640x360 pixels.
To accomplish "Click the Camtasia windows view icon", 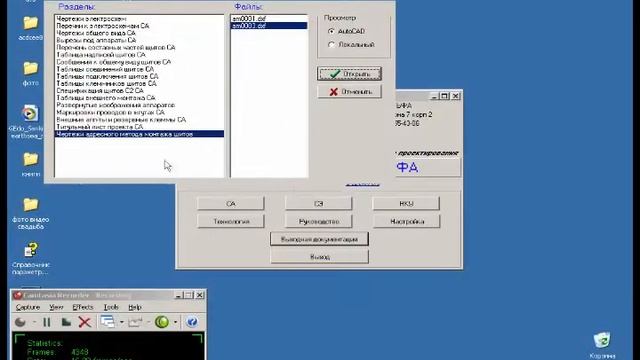I will pos(107,322).
